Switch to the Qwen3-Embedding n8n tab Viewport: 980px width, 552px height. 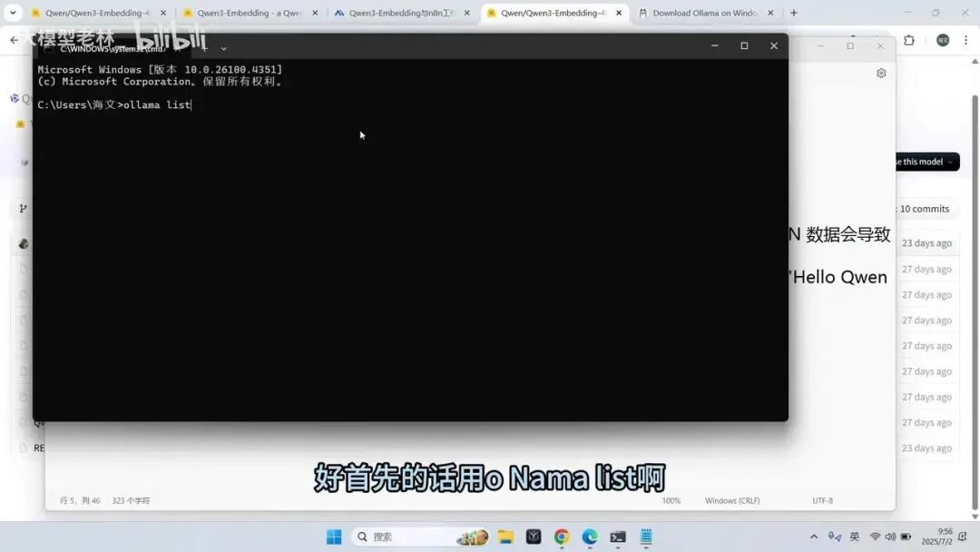point(402,13)
